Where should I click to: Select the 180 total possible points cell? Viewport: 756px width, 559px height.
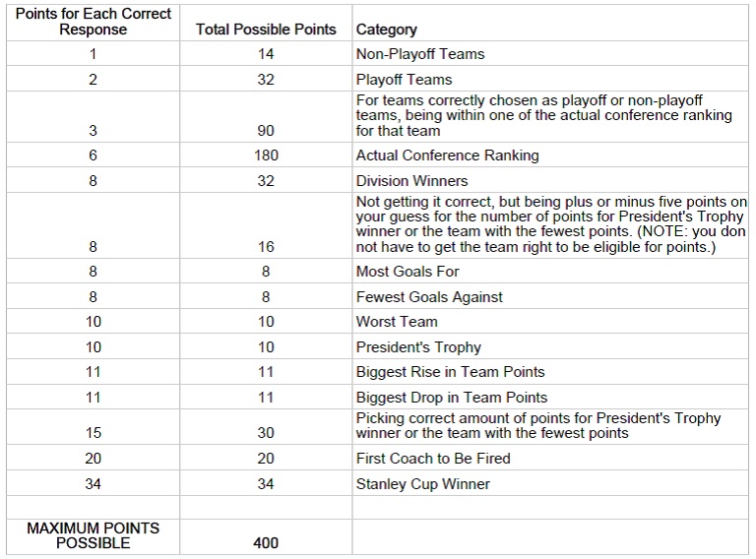tap(266, 155)
